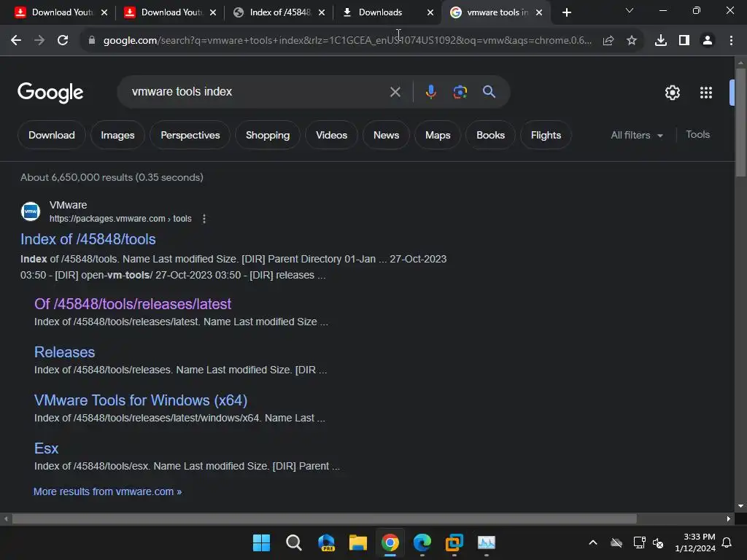Open Google apps grid

pyautogui.click(x=706, y=93)
